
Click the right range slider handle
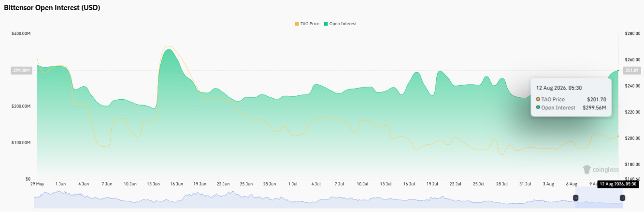tap(622, 197)
